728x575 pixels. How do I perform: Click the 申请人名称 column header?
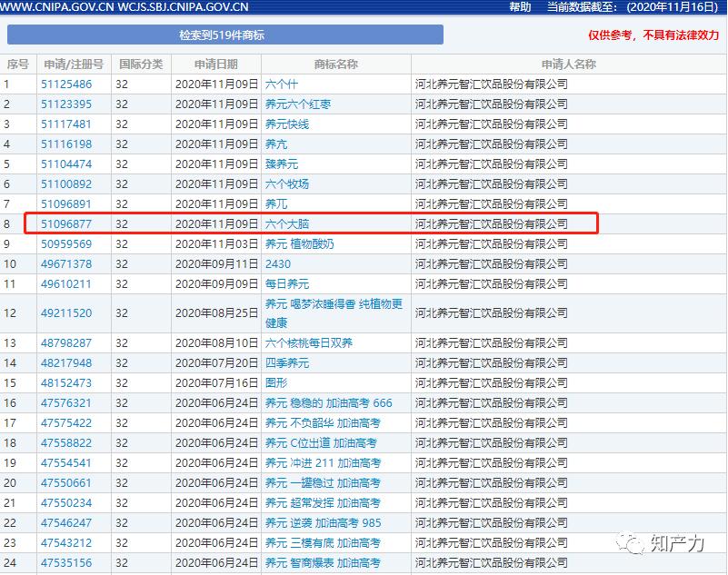pos(569,64)
